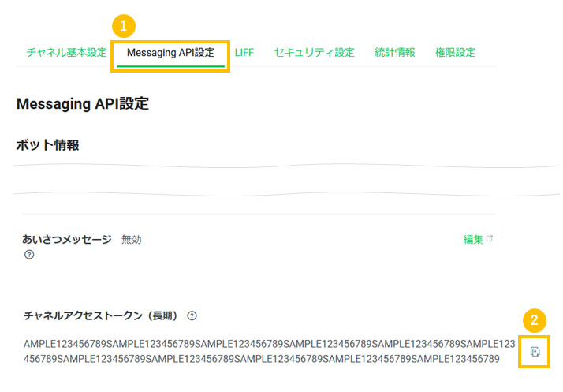Click token line beginning with AMPLE123456789
Viewport: 563px width, 392px height.
click(x=269, y=345)
